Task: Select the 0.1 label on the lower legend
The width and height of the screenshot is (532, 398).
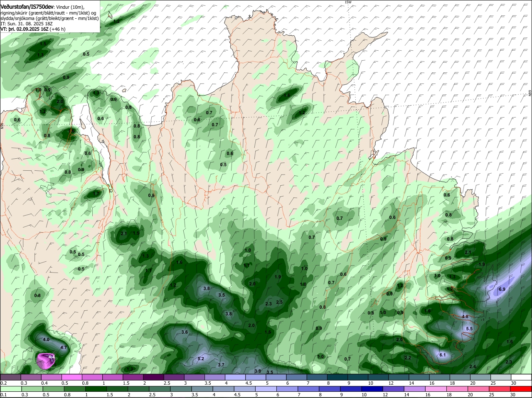Action: [x=3, y=395]
